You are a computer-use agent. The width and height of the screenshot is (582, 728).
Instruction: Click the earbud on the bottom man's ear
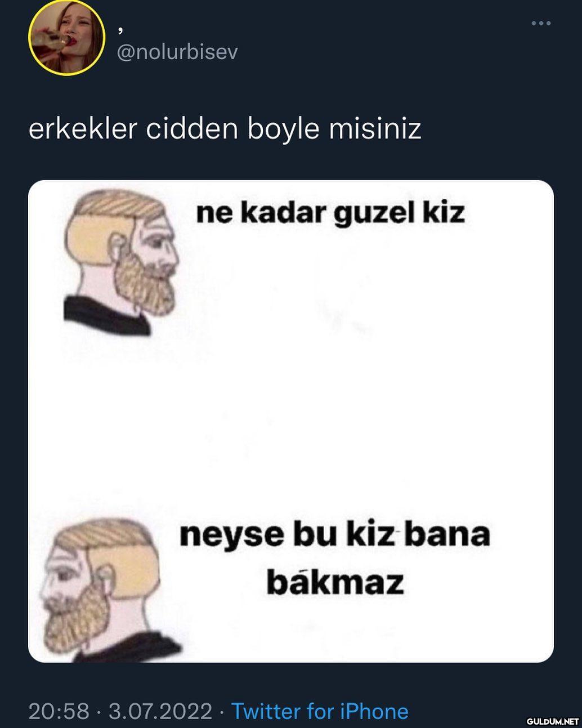tap(105, 576)
